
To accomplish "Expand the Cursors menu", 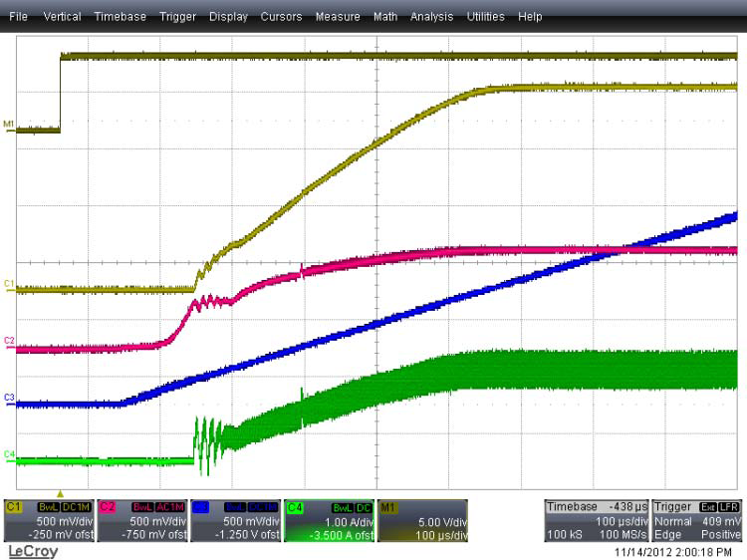I will (281, 17).
